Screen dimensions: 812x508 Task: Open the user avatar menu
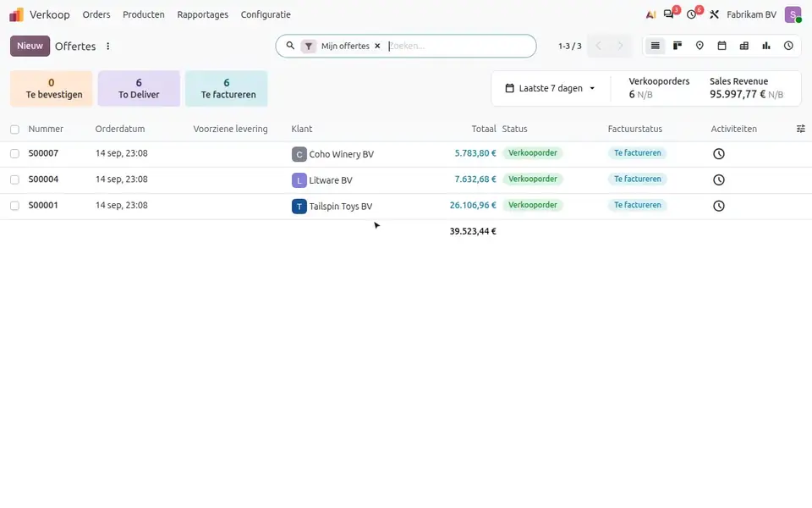click(793, 14)
